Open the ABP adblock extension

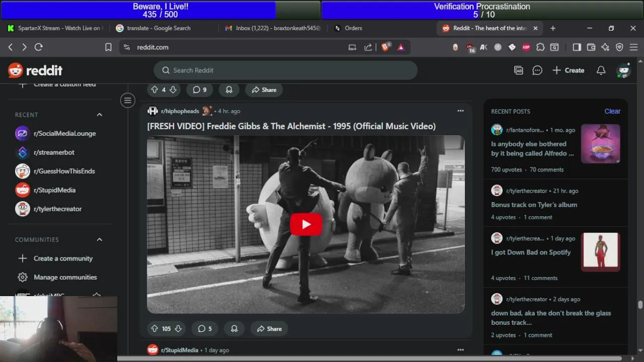click(526, 47)
